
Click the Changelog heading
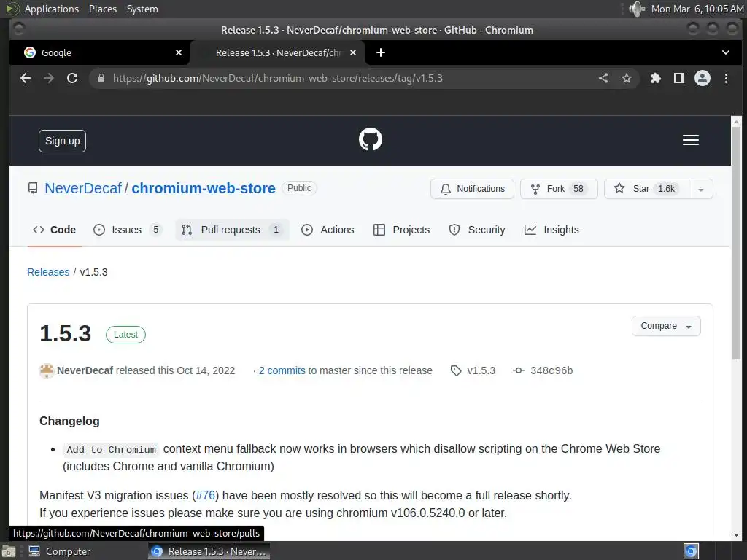click(69, 421)
